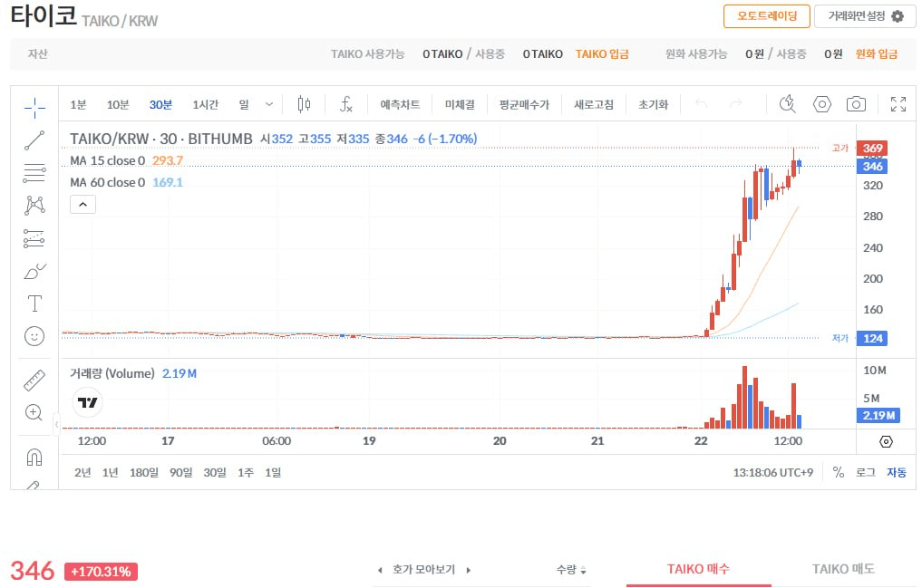The width and height of the screenshot is (922, 588).
Task: Click the MA 60 close indicator label
Action: [108, 183]
